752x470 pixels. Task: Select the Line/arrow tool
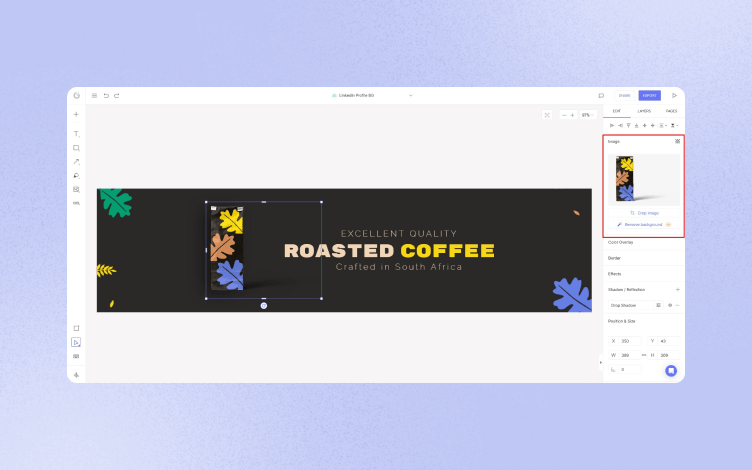point(76,162)
